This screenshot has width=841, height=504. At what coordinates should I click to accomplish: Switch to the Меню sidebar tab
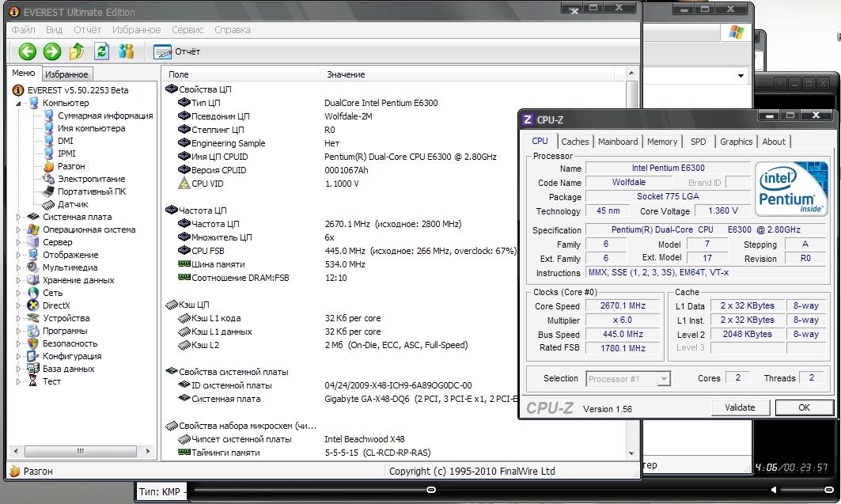(x=24, y=73)
